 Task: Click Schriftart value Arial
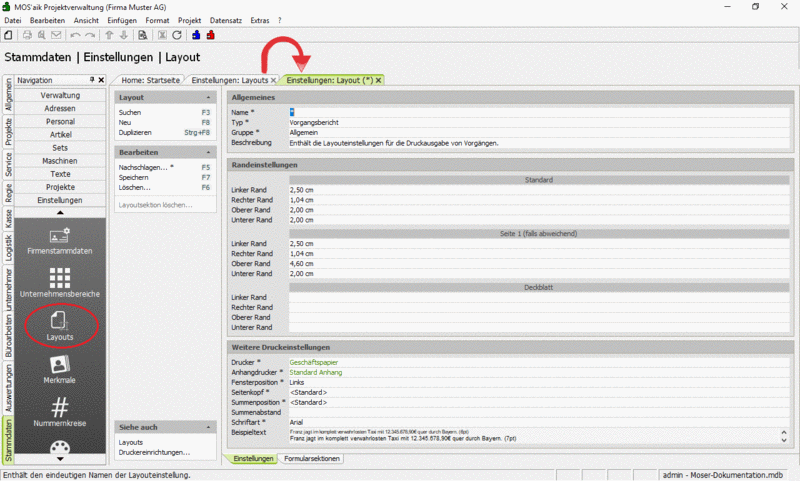[296, 422]
